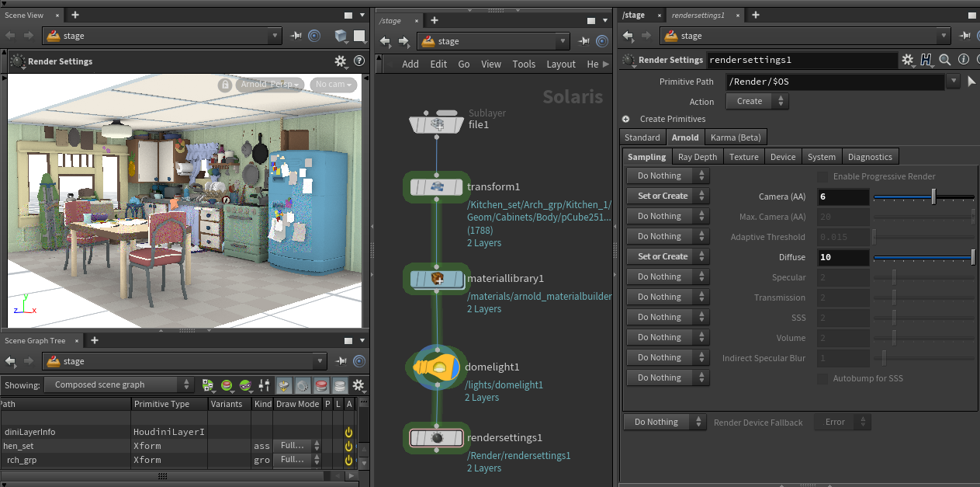Select the file1 sublayer node icon
The image size is (980, 487).
[x=436, y=123]
